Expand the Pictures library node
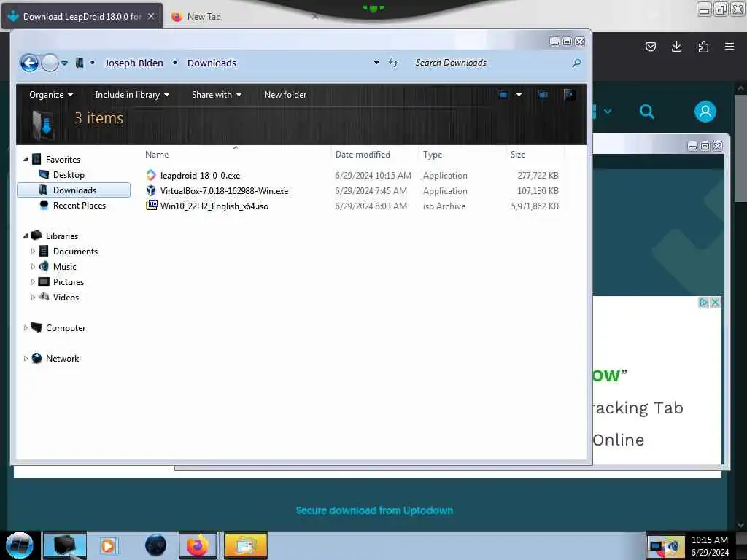Viewport: 747px width, 560px height. (33, 282)
